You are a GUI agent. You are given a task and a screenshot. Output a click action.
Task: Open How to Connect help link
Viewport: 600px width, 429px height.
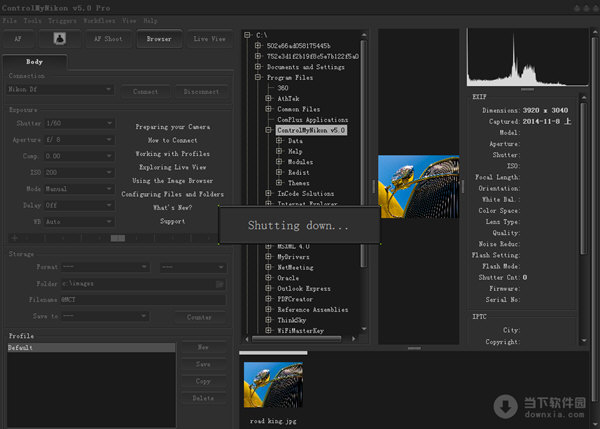[x=173, y=140]
